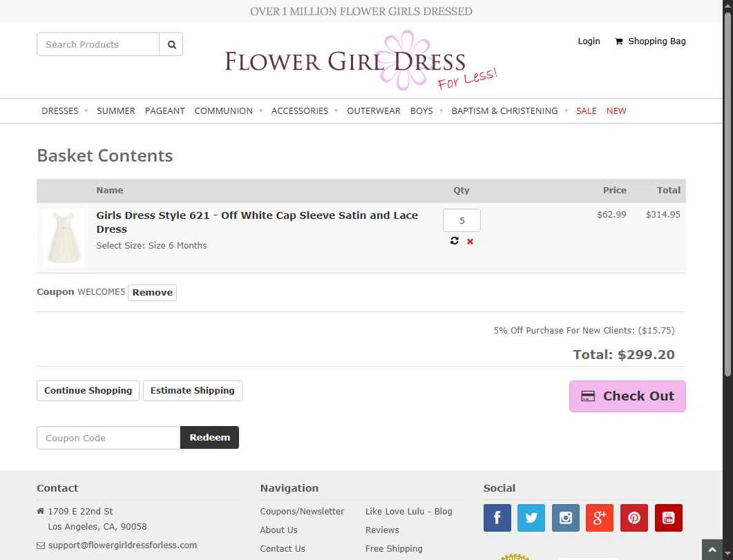This screenshot has height=560, width=733.
Task: Open the SUMMER menu item
Action: (116, 111)
